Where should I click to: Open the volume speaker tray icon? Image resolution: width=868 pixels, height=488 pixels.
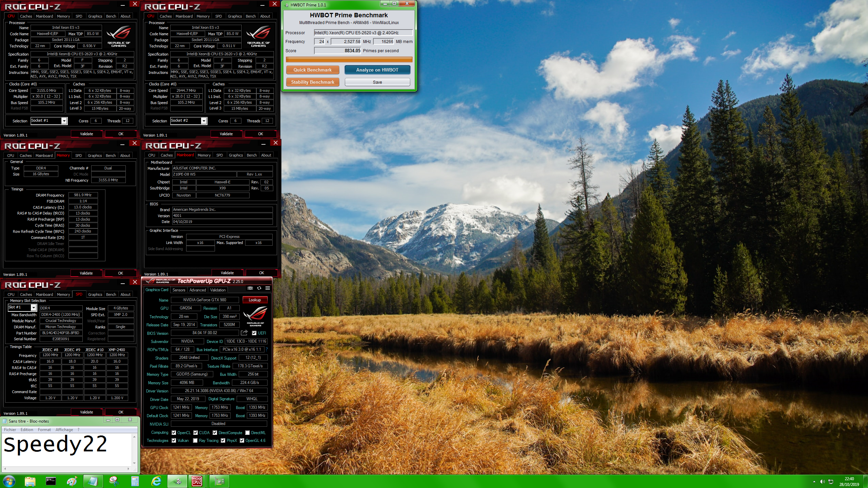[822, 482]
